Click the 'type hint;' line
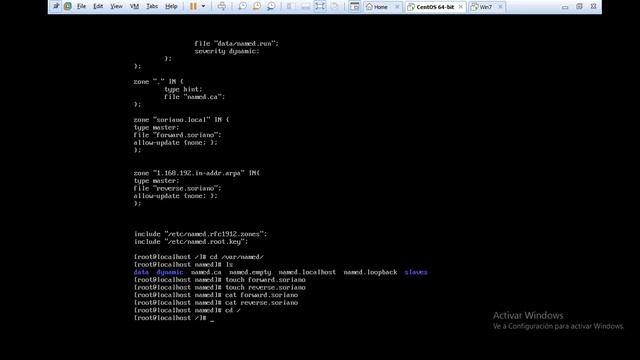640x360 pixels. tap(183, 89)
